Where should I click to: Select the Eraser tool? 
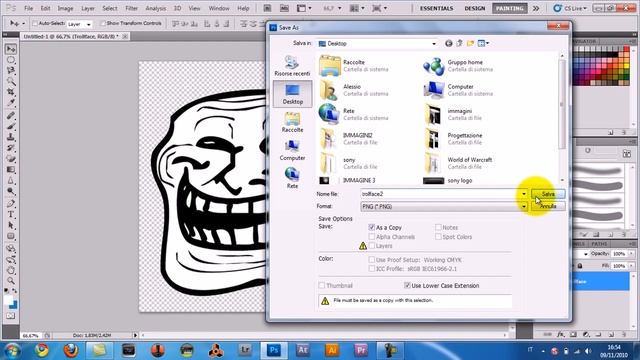[11, 159]
